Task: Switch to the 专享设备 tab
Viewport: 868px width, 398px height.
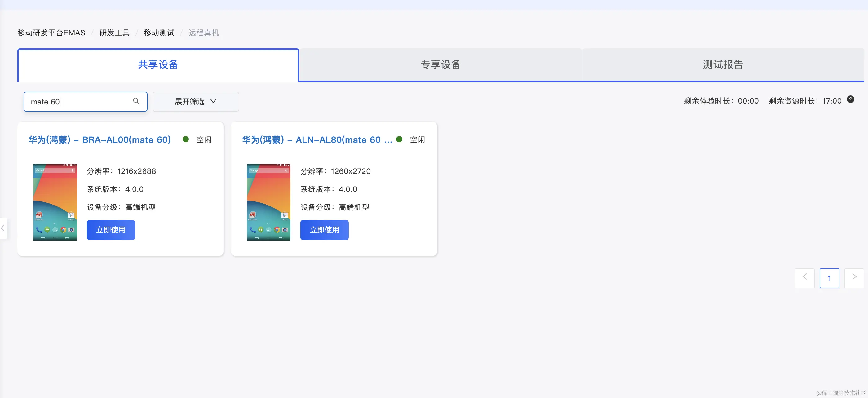Action: (440, 64)
